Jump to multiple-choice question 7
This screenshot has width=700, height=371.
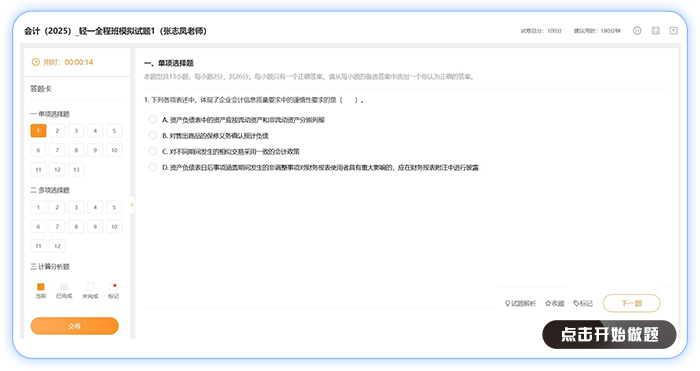coord(57,226)
